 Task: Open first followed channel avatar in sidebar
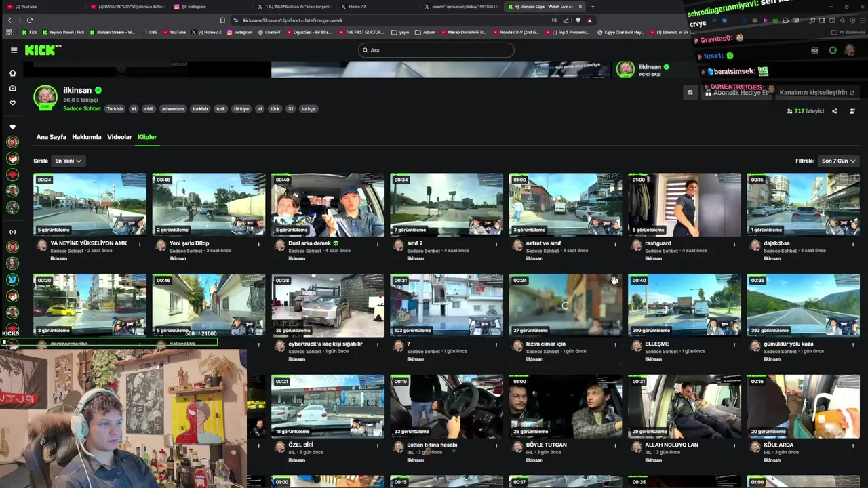pyautogui.click(x=12, y=142)
